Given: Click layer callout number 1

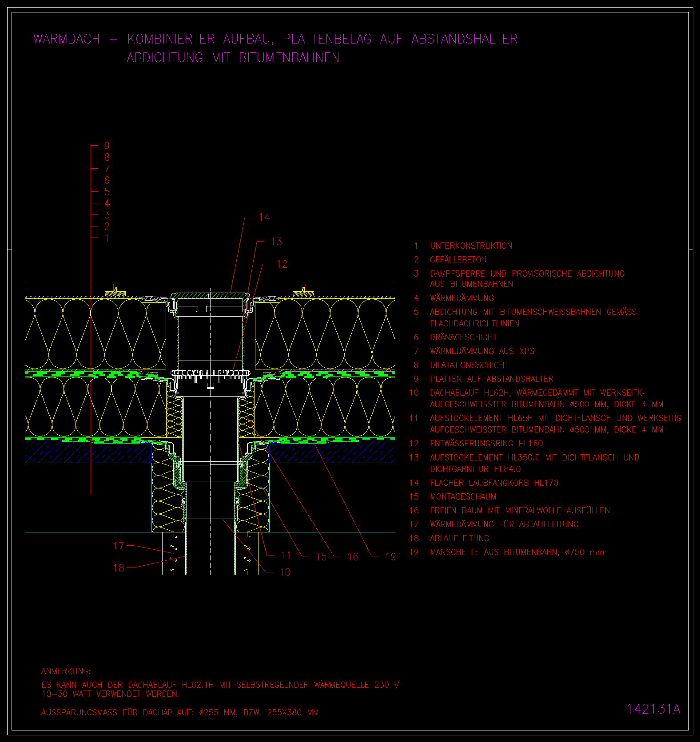Looking at the screenshot, I should point(107,238).
